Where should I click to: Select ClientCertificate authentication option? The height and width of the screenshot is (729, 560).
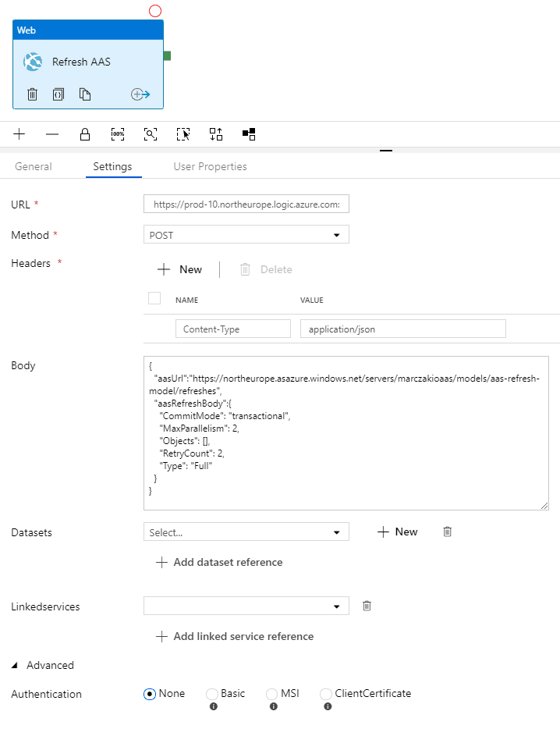(x=326, y=694)
